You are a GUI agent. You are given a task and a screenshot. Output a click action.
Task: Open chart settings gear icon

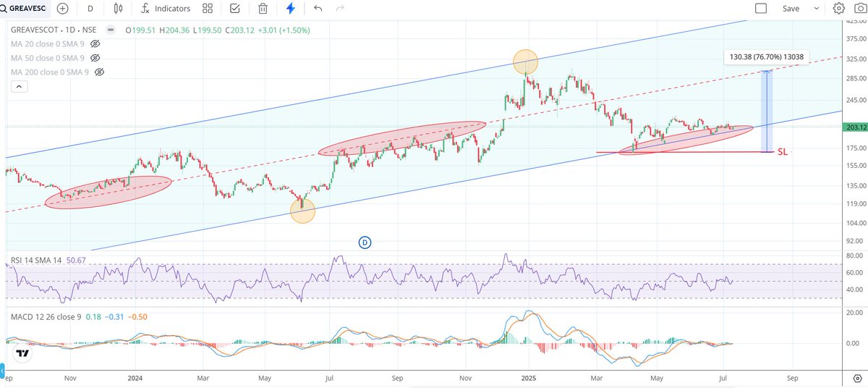(839, 9)
